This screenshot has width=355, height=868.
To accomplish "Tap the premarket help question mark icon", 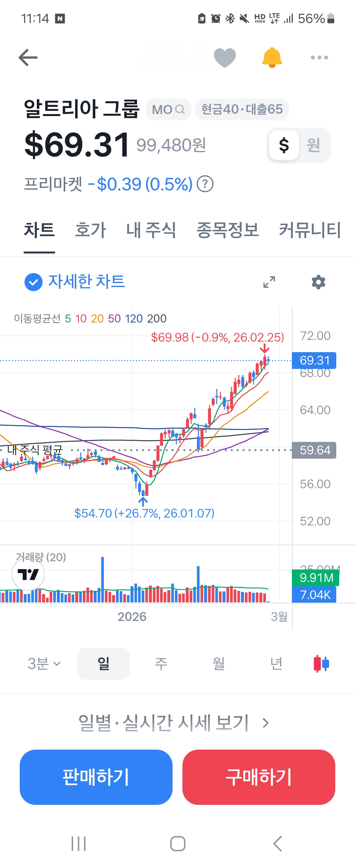I will 205,184.
